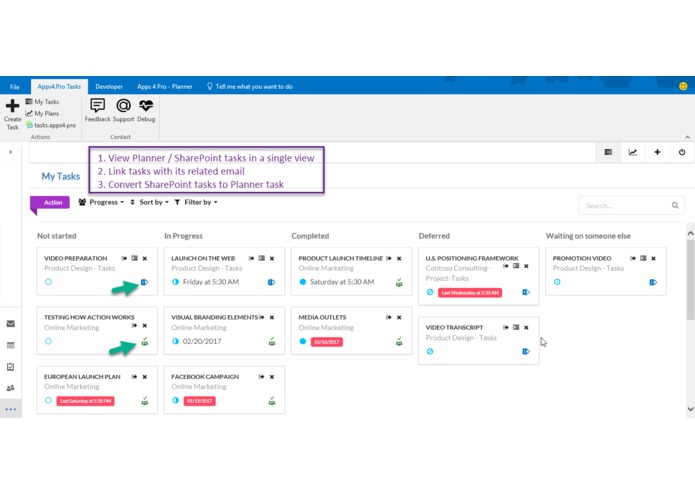Screen dimensions: 695x494
Task: Click the power sign-out icon
Action: coord(682,152)
